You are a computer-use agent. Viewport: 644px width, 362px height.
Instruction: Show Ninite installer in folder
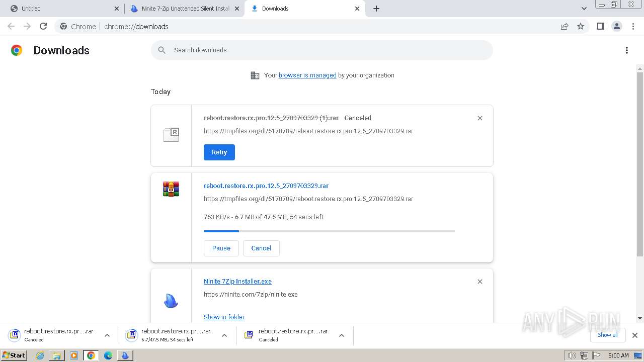(224, 317)
